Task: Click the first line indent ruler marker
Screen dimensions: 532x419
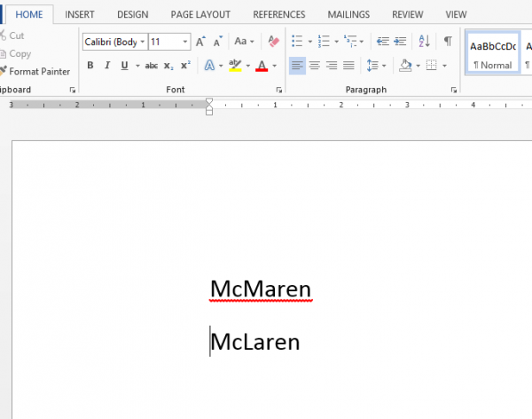Action: point(209,101)
